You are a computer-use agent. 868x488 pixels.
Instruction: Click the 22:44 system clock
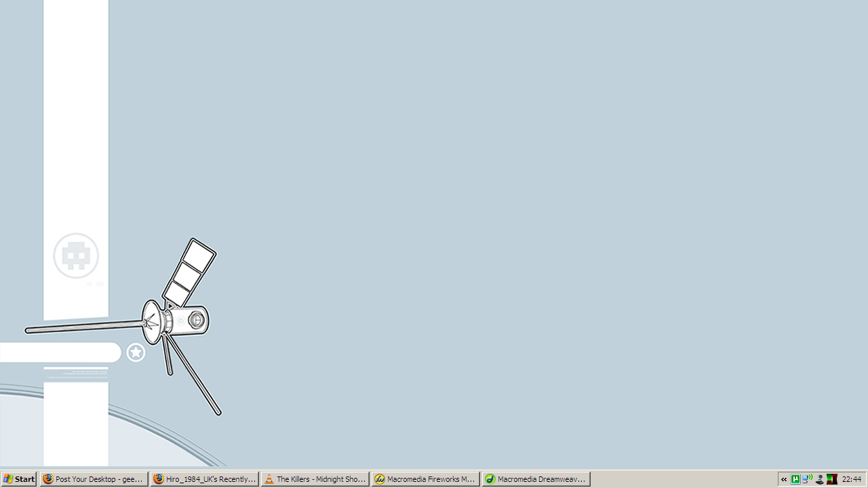(852, 479)
